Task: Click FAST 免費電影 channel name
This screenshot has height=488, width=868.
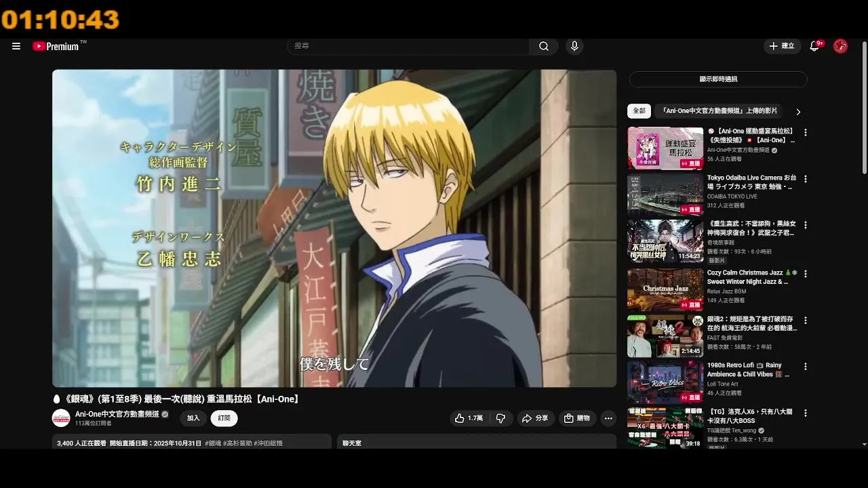Action: (x=724, y=338)
